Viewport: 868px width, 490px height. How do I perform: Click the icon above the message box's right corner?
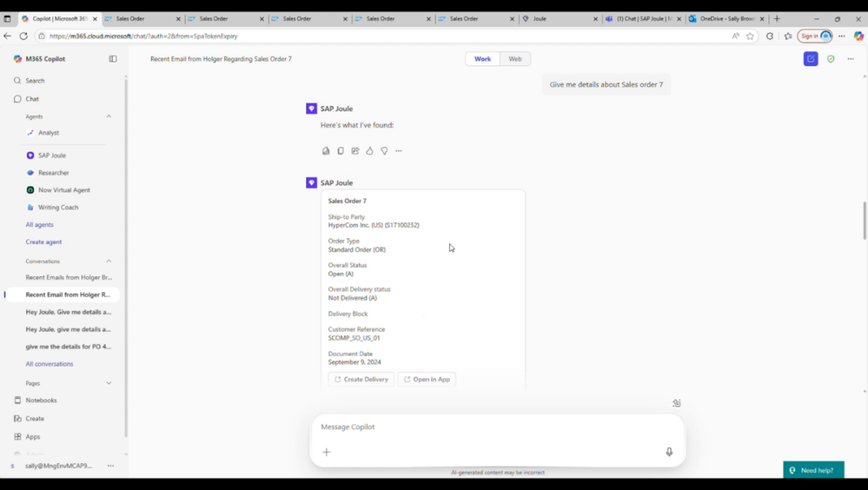coord(677,403)
